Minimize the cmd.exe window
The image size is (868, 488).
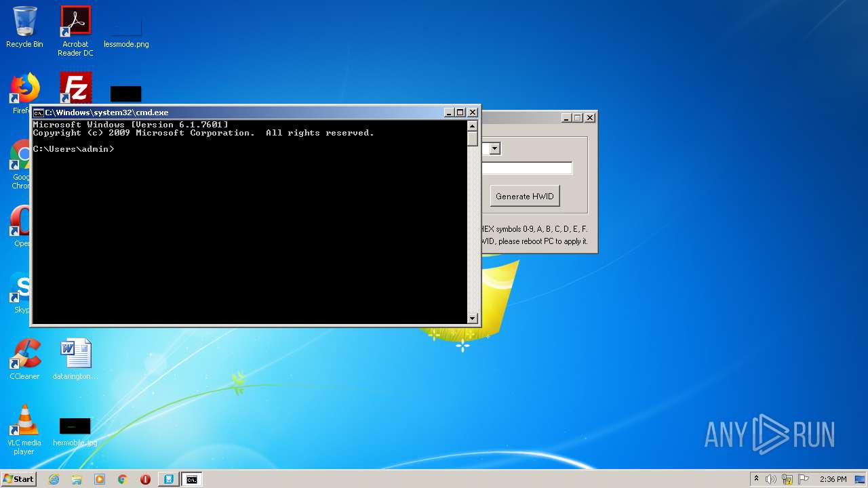coord(448,113)
